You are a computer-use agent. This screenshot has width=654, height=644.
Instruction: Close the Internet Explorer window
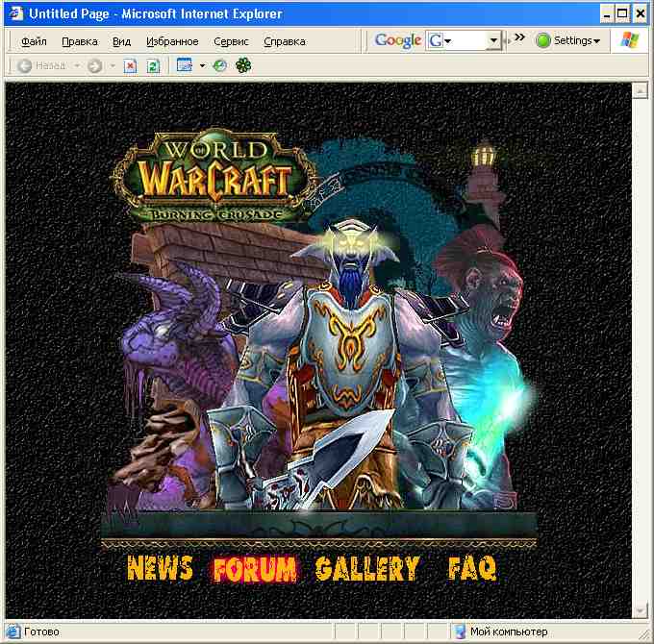click(x=640, y=14)
